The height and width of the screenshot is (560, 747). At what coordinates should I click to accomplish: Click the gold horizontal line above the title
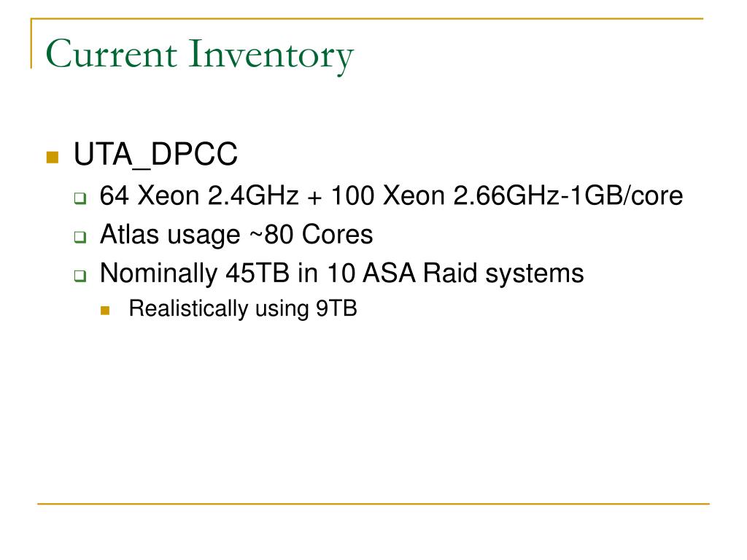[x=367, y=19]
